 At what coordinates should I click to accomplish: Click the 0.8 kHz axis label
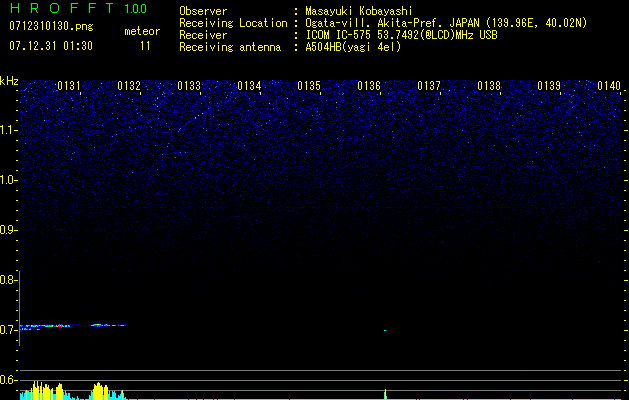click(x=7, y=280)
